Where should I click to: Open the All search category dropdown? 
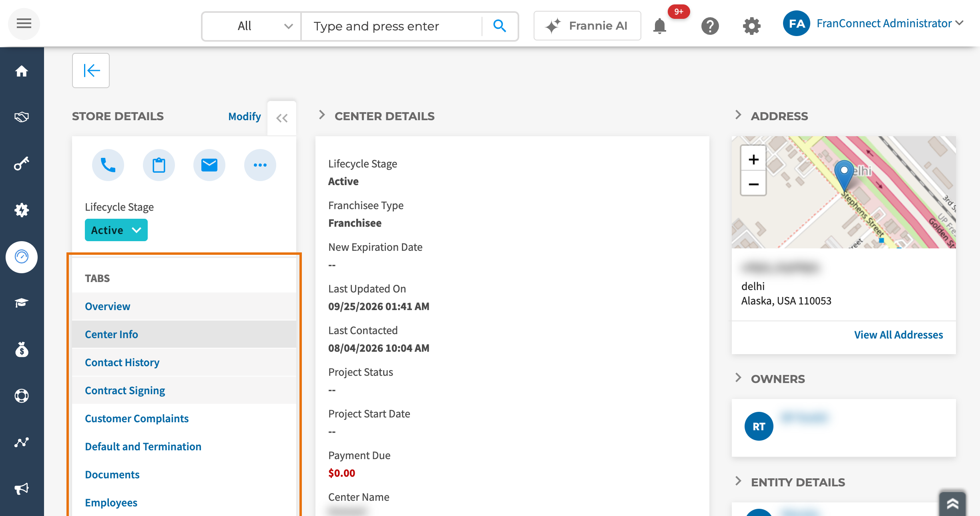click(x=251, y=26)
